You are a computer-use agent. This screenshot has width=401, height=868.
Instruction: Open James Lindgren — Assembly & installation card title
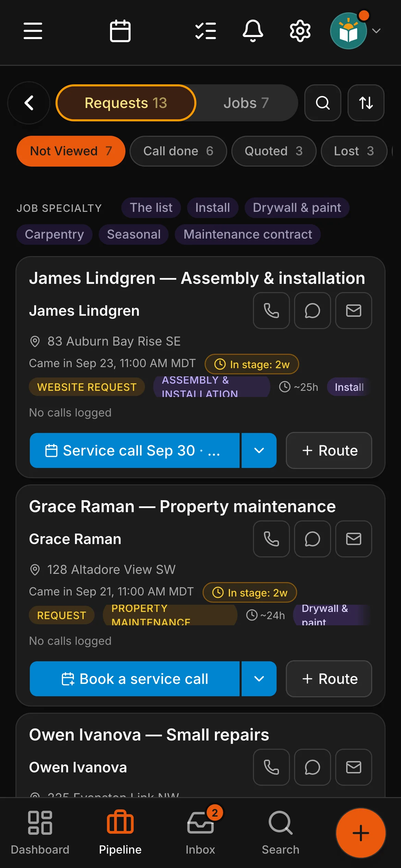click(197, 278)
